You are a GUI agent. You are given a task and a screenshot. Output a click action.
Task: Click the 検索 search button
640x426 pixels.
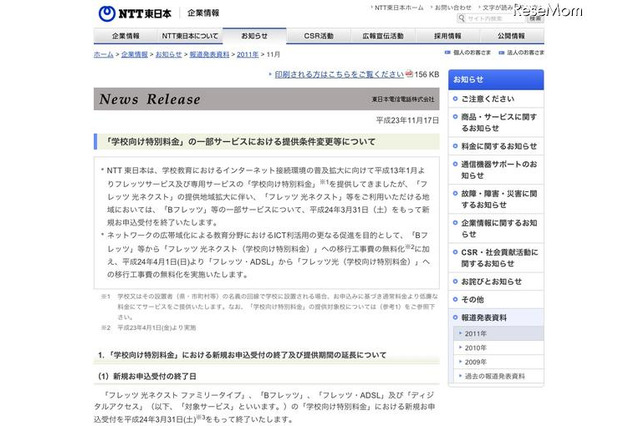(535, 18)
